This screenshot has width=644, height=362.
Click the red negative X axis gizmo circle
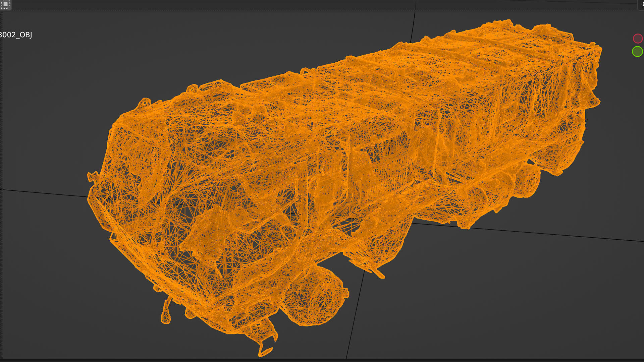637,39
